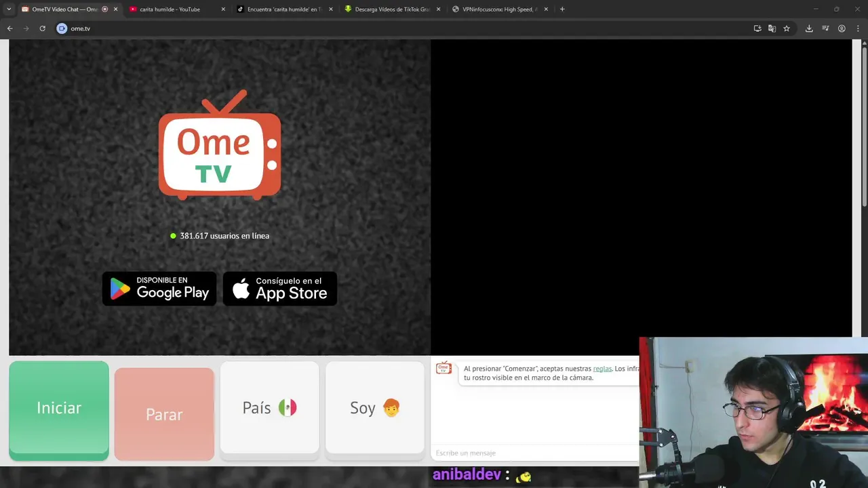Open a new browser tab
Screen dimensions: 868x488
click(562, 9)
